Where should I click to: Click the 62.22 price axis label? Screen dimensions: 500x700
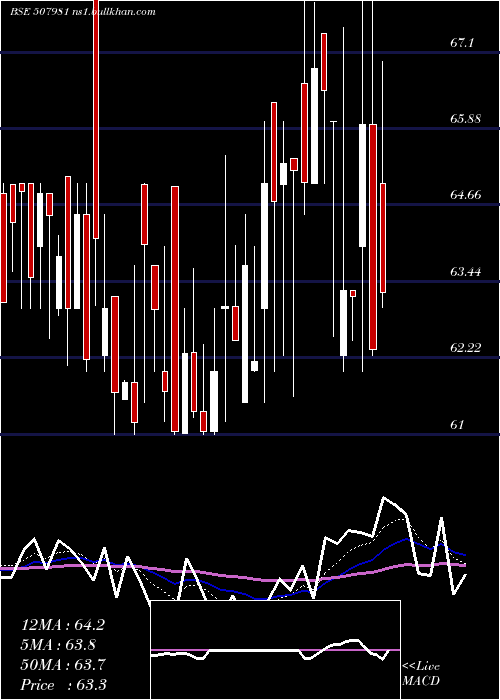[x=465, y=348]
